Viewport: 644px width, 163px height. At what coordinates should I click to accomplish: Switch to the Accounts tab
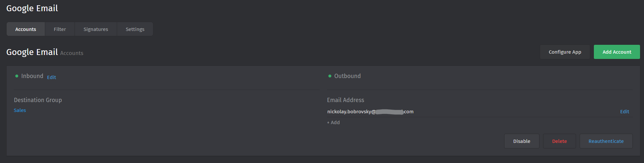coord(26,29)
